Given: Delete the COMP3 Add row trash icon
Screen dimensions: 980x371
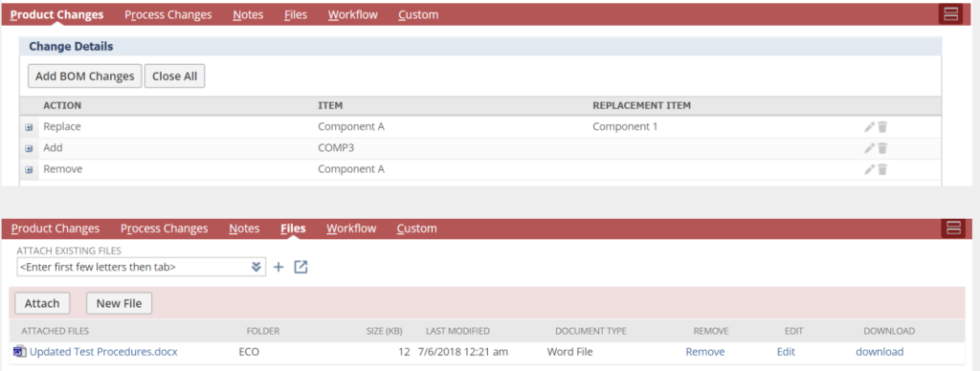Looking at the screenshot, I should tap(881, 148).
